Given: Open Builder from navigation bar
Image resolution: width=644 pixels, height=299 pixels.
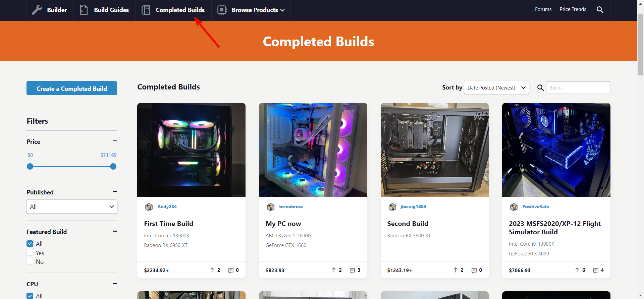Looking at the screenshot, I should [x=50, y=10].
